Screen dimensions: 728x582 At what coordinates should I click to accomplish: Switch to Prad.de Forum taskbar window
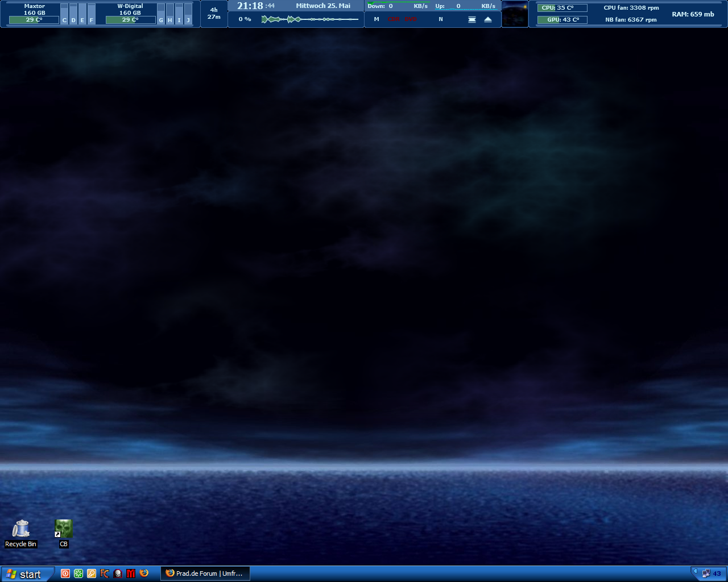pos(205,573)
